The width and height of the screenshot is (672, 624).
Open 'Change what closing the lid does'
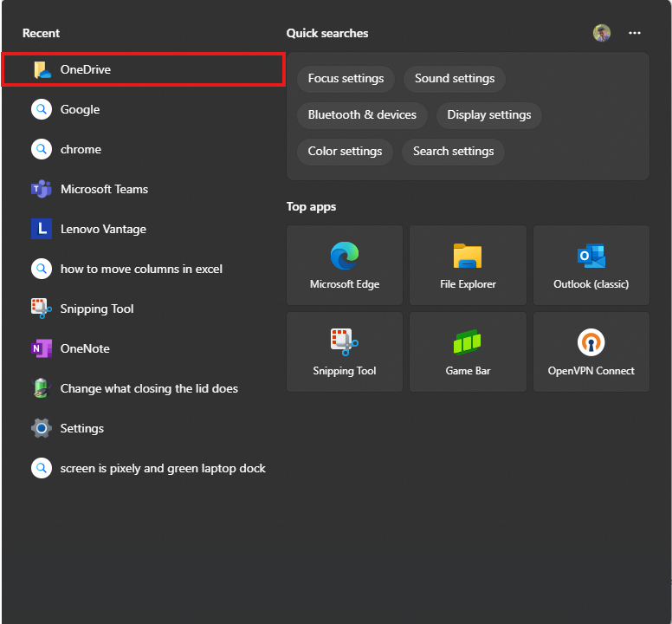coord(149,388)
